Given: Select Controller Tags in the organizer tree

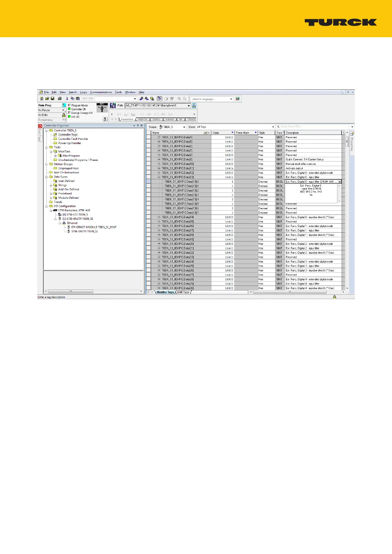Looking at the screenshot, I should pos(68,135).
